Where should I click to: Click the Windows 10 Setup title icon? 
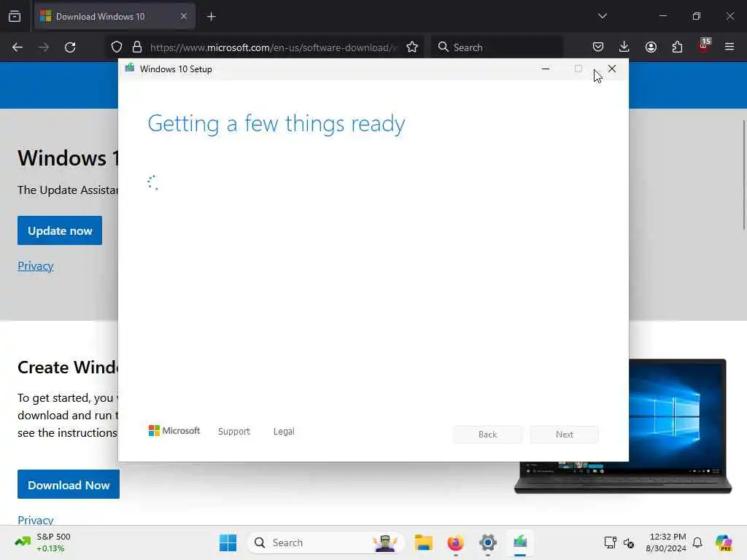click(x=130, y=69)
